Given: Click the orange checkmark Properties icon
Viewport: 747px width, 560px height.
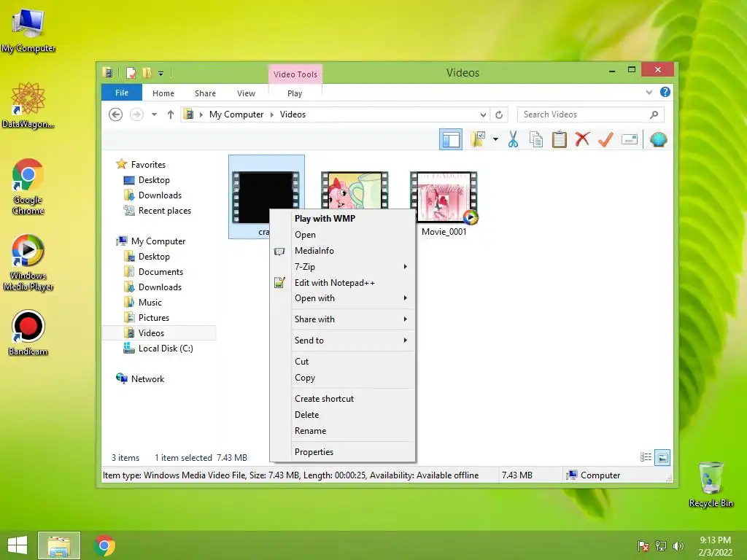Looking at the screenshot, I should 605,139.
